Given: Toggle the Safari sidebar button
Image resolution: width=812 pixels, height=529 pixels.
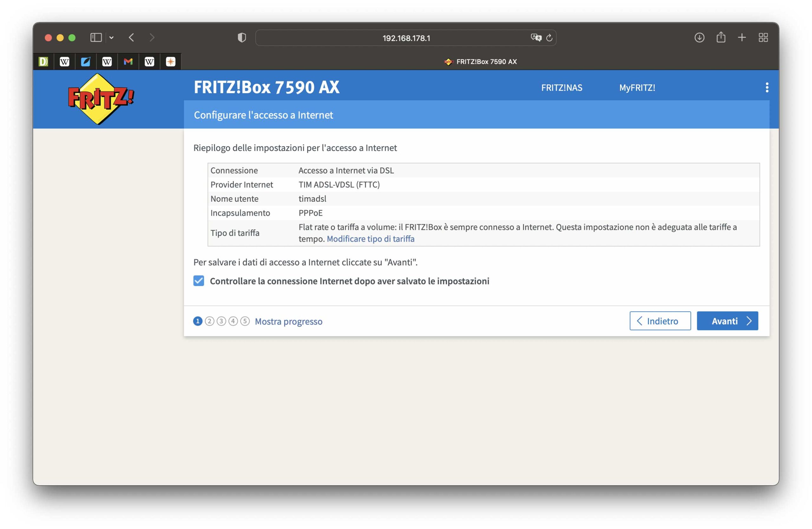Looking at the screenshot, I should point(96,37).
